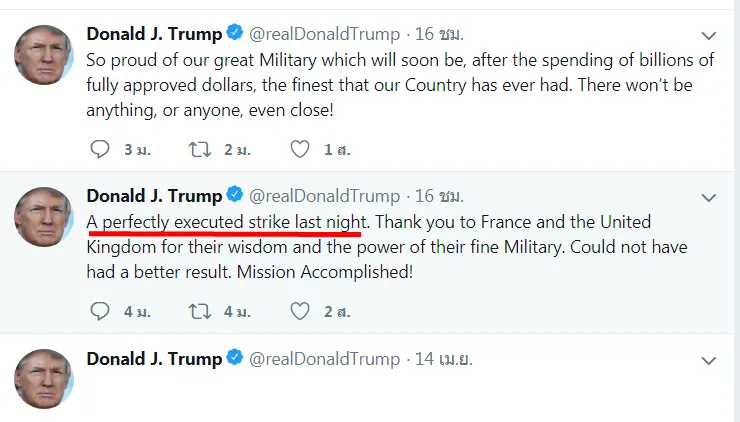The width and height of the screenshot is (740, 422).
Task: Click profile avatar beside the 'Mission Accomplished' tweet
Action: 44,217
